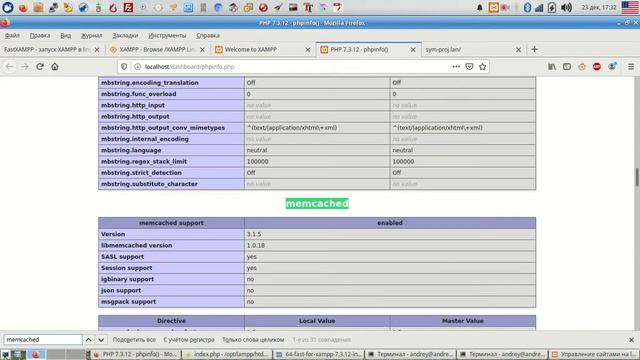Find previous match with up arrow
The width and height of the screenshot is (640, 360).
coord(88,340)
